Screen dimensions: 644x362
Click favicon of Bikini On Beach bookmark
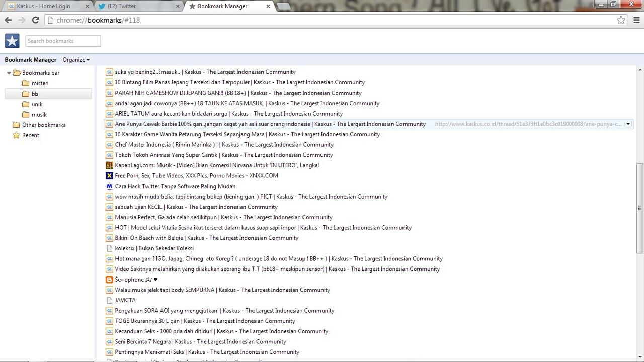pos(109,238)
